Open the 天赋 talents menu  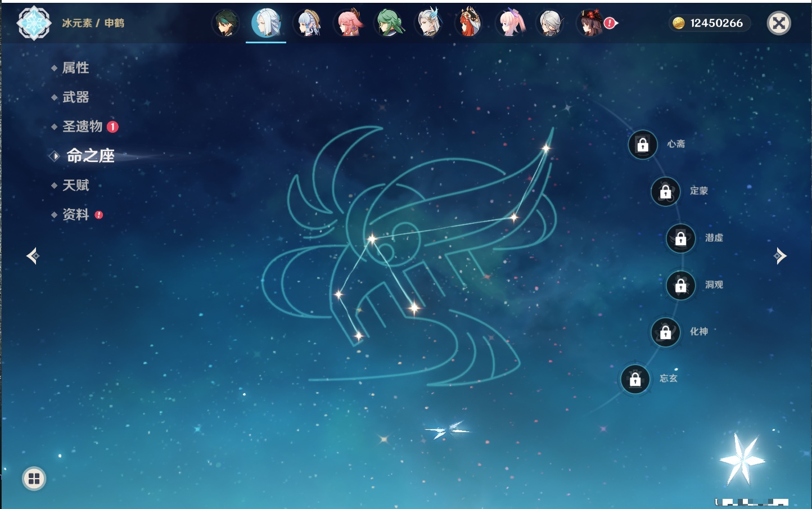pyautogui.click(x=75, y=185)
